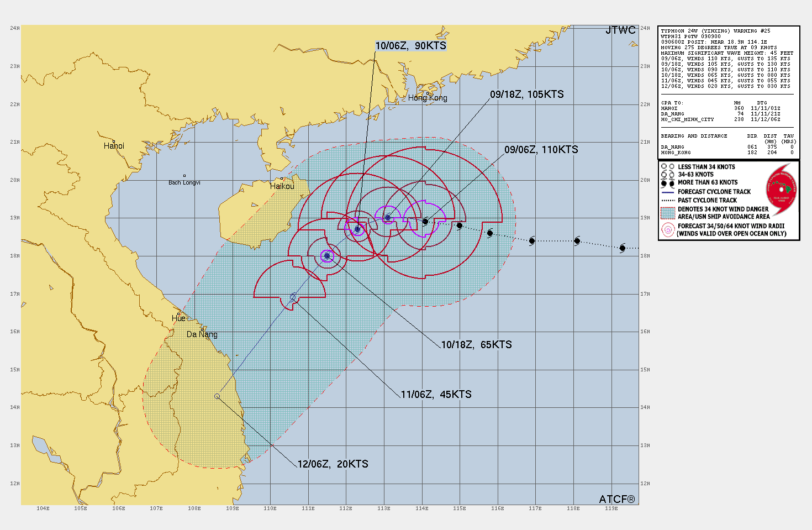Click the 'MORE THAN 63 KNOTS' legend text
Viewport: 812px width, 530px height.
(x=708, y=182)
